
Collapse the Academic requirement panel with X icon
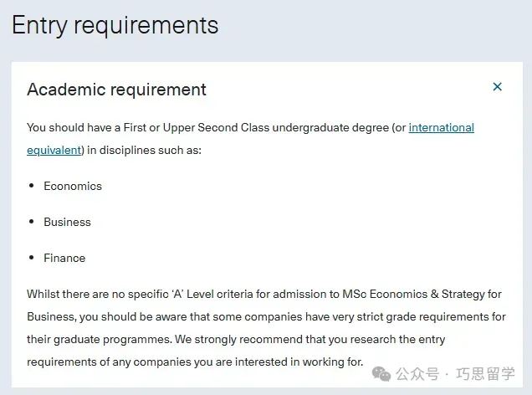(498, 87)
